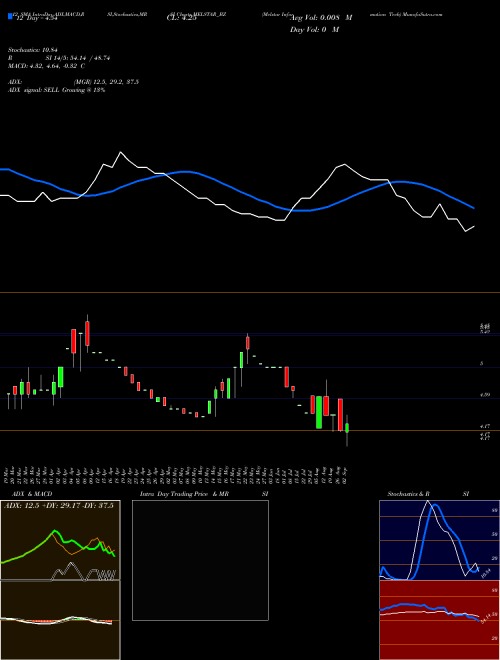The width and height of the screenshot is (500, 660).
Task: Click the 'Intra Day Trading Price & MR' title
Action: tap(184, 494)
